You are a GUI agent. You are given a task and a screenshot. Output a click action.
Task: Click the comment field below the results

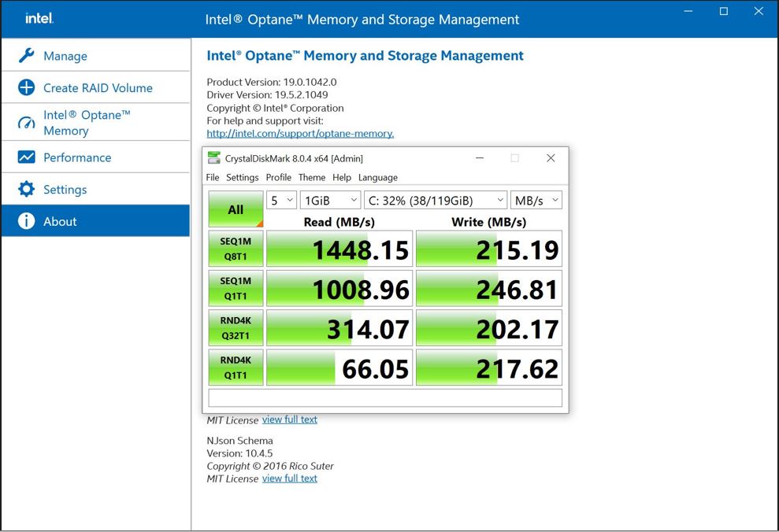[x=385, y=397]
